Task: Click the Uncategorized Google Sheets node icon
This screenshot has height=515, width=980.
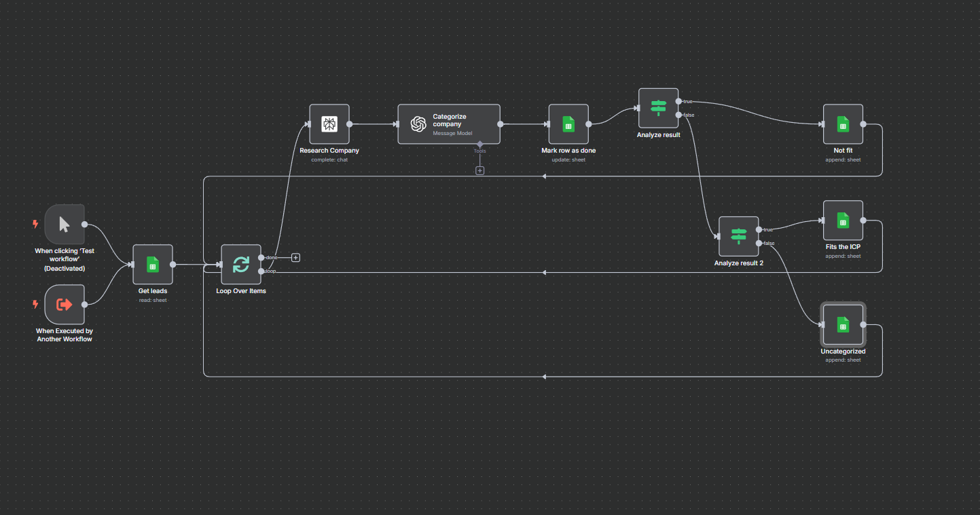Action: pyautogui.click(x=843, y=325)
